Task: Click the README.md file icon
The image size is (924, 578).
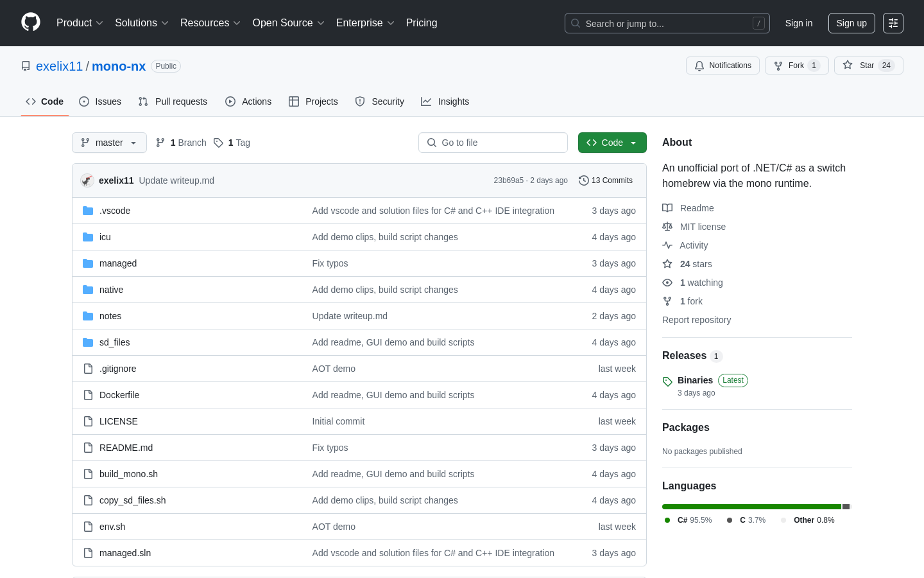Action: (x=88, y=448)
